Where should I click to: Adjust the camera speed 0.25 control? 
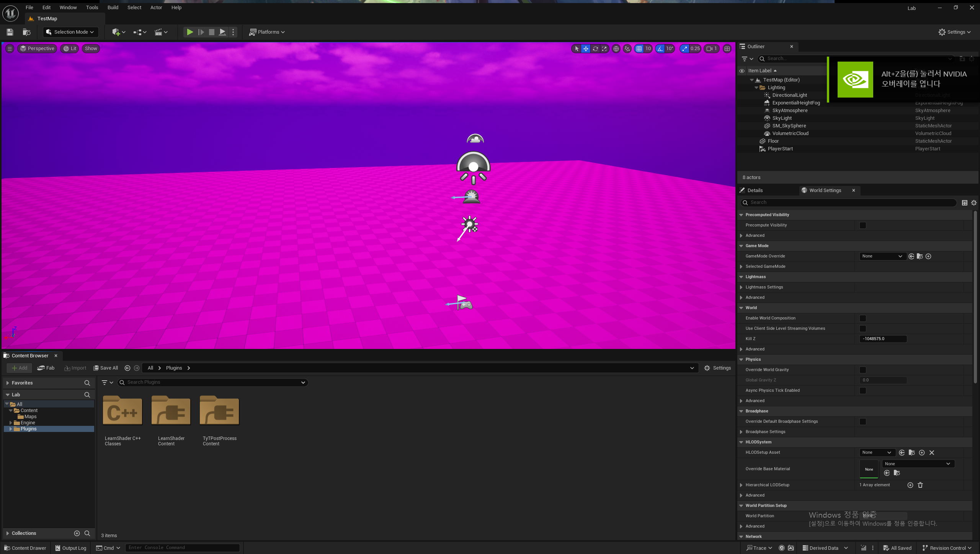(x=690, y=49)
